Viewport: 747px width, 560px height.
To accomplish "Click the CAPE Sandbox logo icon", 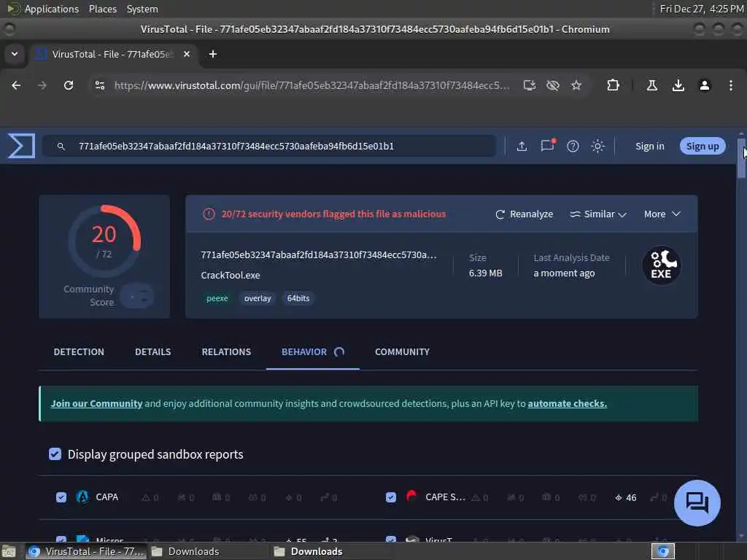I will coord(411,496).
